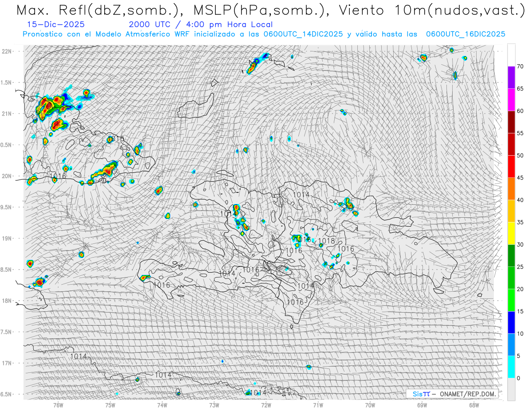The image size is (532, 411).
Task: Click the '20N' latitude axis label
Action: coord(7,176)
